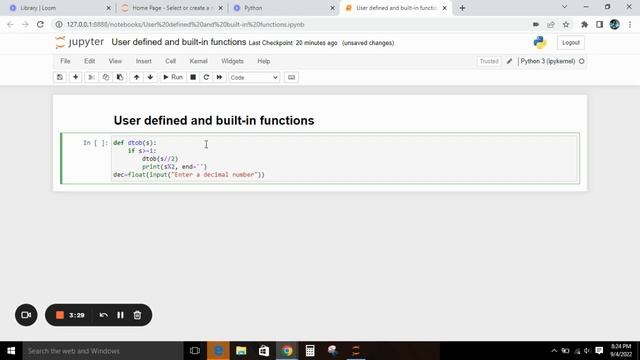Open the command palette keyboard icon
The height and width of the screenshot is (360, 640).
(x=291, y=77)
